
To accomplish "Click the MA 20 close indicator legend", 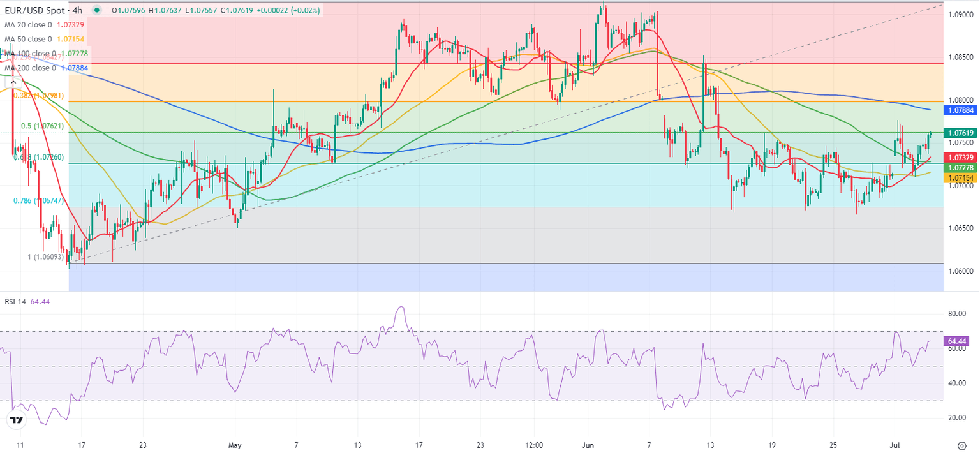I will [x=44, y=25].
